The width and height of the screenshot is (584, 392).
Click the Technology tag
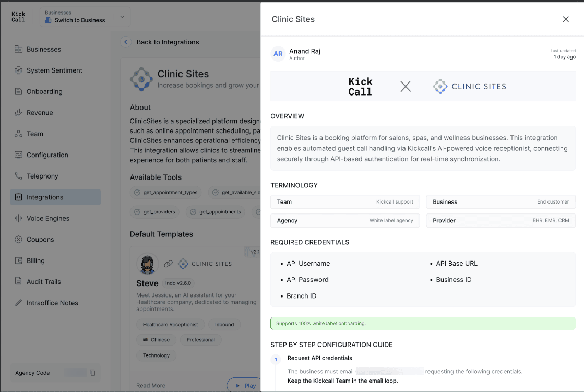coord(156,355)
